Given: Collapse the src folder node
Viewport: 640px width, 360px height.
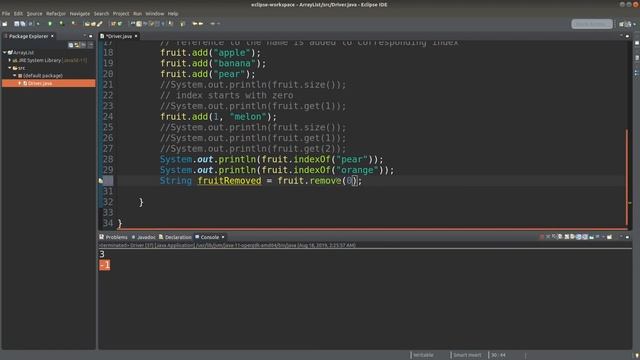Looking at the screenshot, I should pos(9,68).
